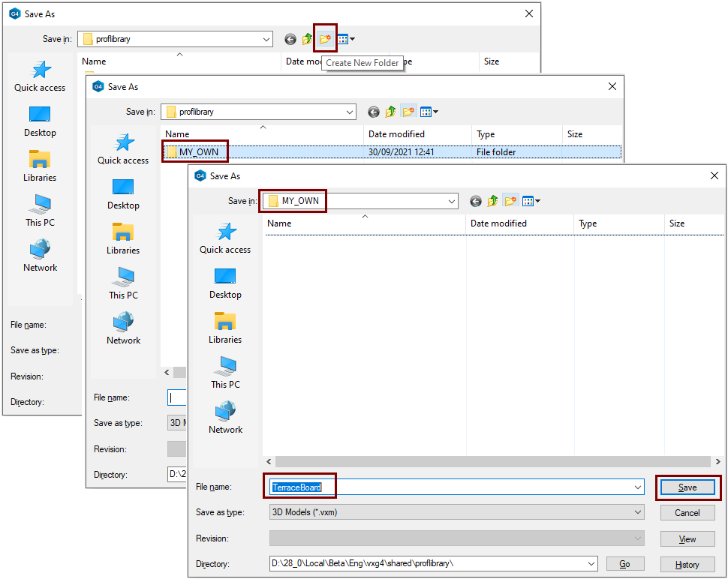Screen dimensions: 728x579
Task: Click the Save button
Action: (x=687, y=487)
